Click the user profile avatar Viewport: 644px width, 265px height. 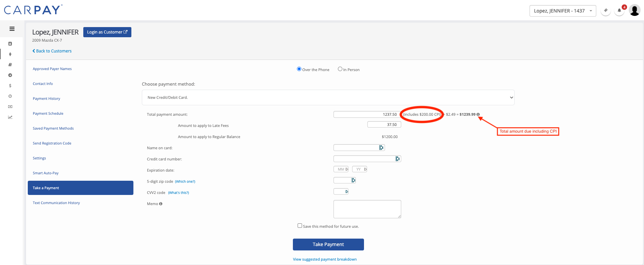[635, 10]
